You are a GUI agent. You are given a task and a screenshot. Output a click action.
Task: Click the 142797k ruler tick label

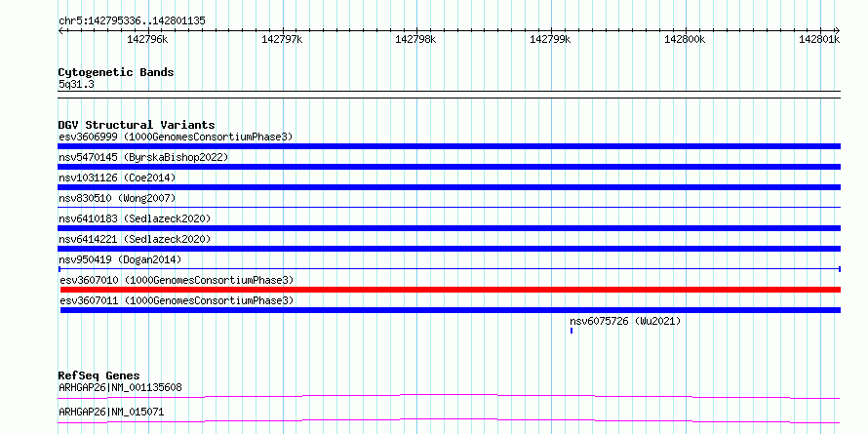pos(282,39)
